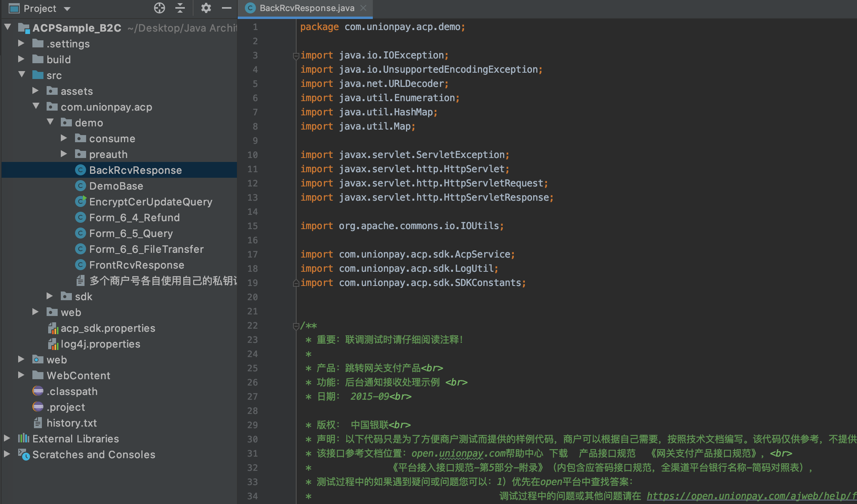857x504 pixels.
Task: Click line number 15 in the gutter
Action: tap(253, 226)
